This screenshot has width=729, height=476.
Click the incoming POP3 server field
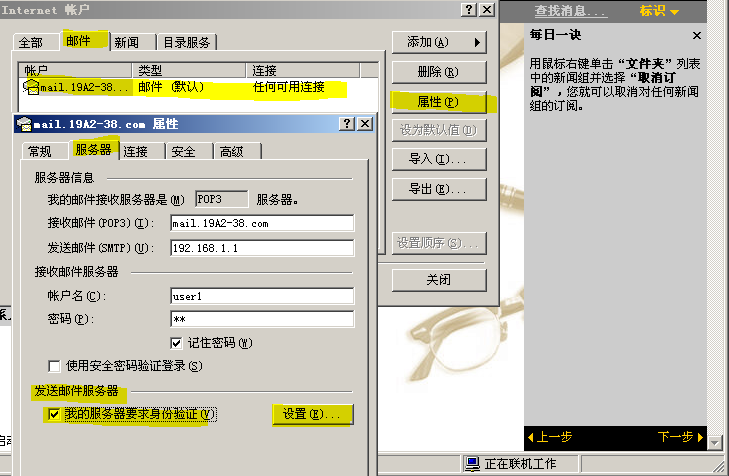point(262,224)
